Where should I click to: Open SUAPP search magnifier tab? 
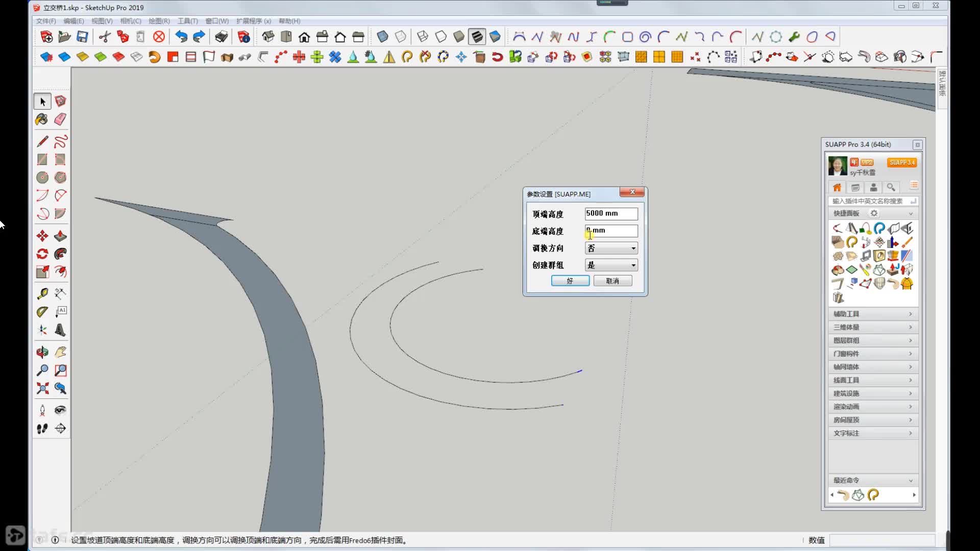891,187
